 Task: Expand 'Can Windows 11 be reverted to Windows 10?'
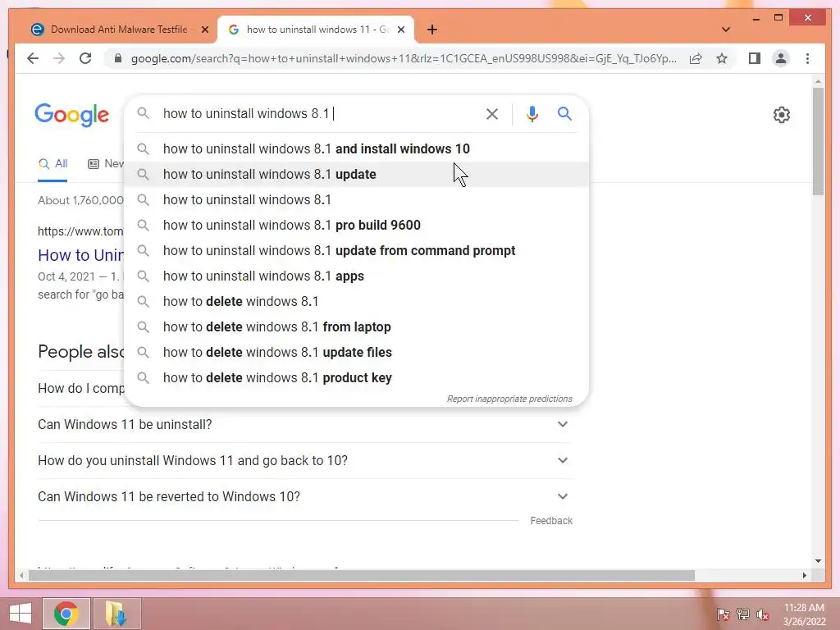(305, 496)
